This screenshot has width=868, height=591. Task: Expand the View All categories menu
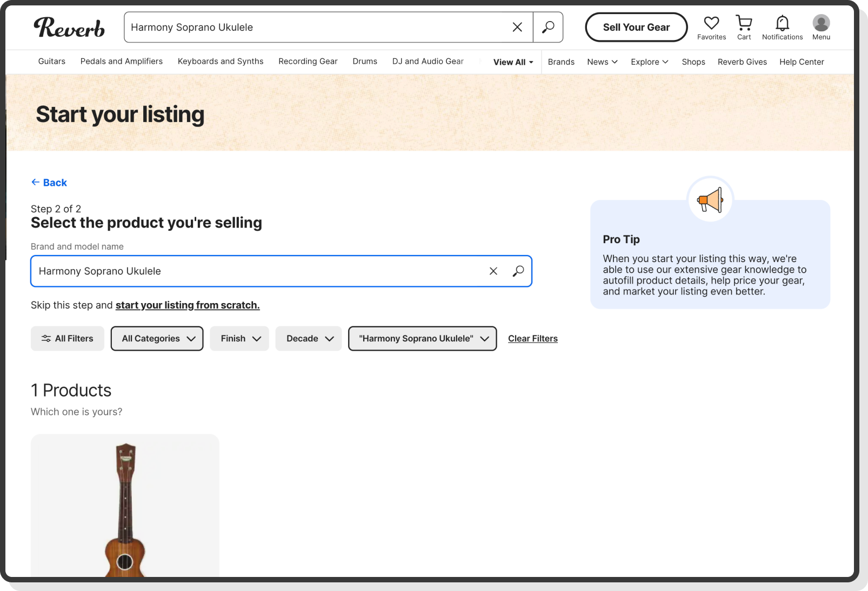point(513,62)
